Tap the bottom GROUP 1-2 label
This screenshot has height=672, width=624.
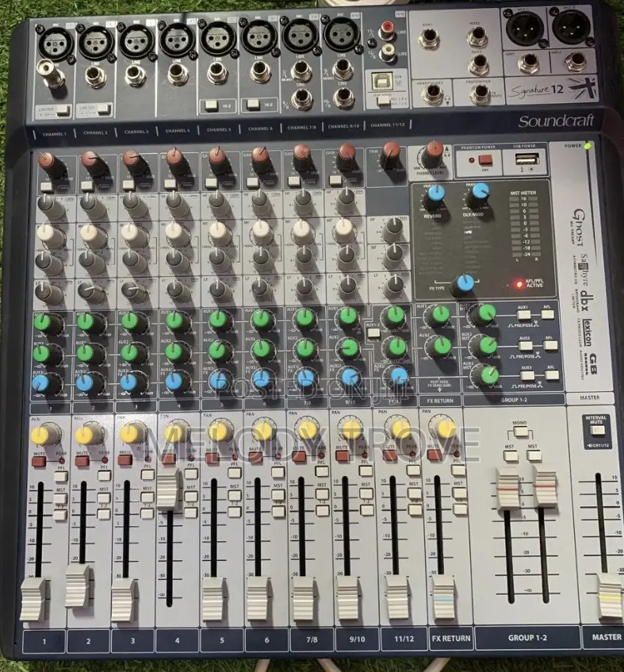(x=526, y=638)
